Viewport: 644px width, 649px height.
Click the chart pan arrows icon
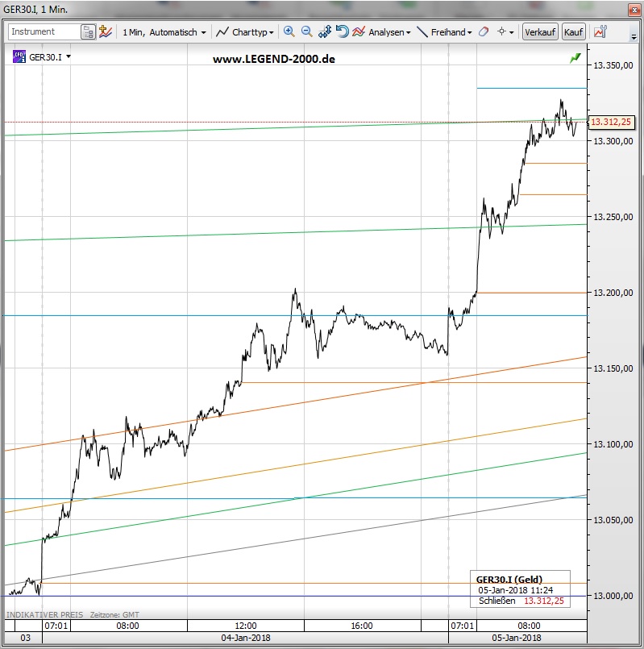click(325, 32)
